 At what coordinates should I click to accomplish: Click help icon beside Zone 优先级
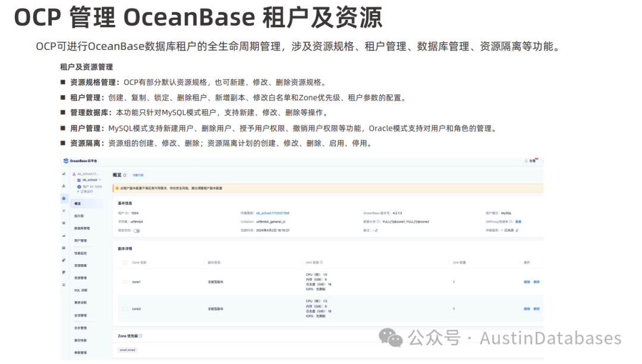[x=140, y=336]
